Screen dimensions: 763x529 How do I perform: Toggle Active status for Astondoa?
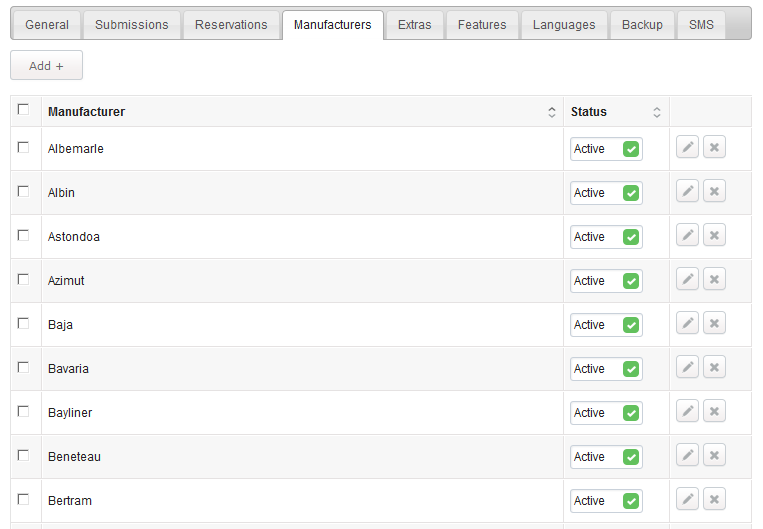(606, 237)
